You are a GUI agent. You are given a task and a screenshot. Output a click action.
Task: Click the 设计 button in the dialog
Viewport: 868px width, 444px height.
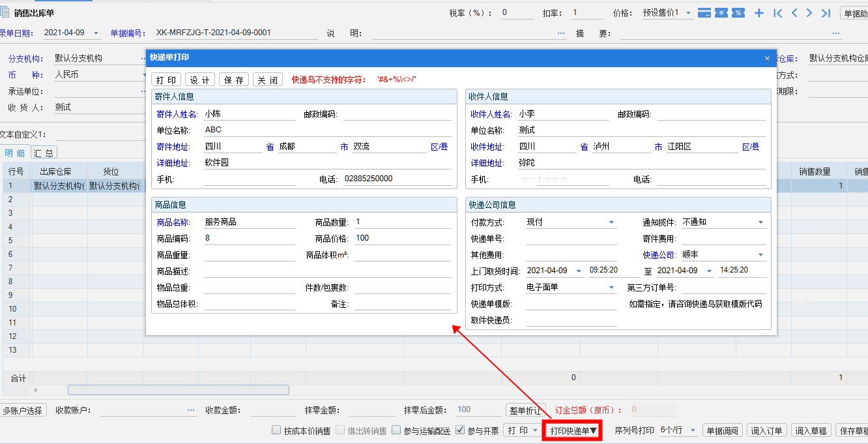pyautogui.click(x=200, y=80)
